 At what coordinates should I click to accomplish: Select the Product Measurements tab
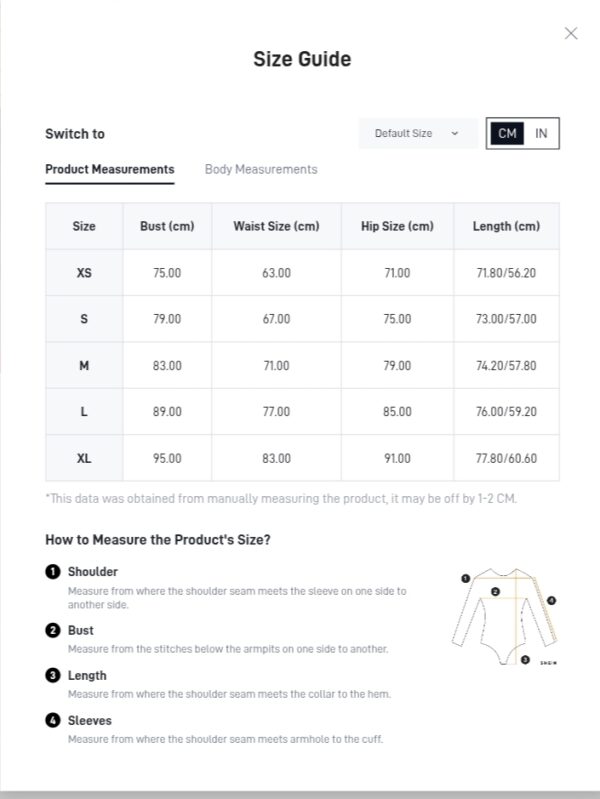point(110,170)
